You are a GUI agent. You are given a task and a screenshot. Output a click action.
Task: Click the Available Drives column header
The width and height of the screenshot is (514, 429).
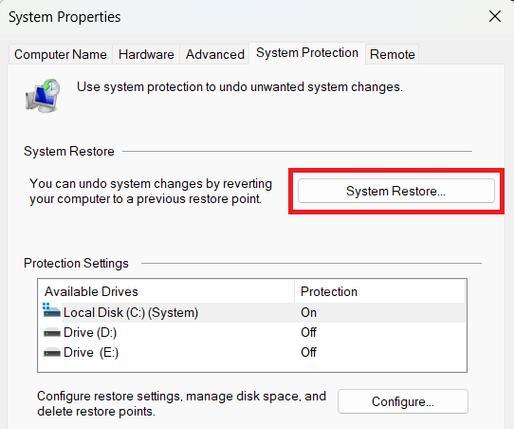[x=91, y=292]
